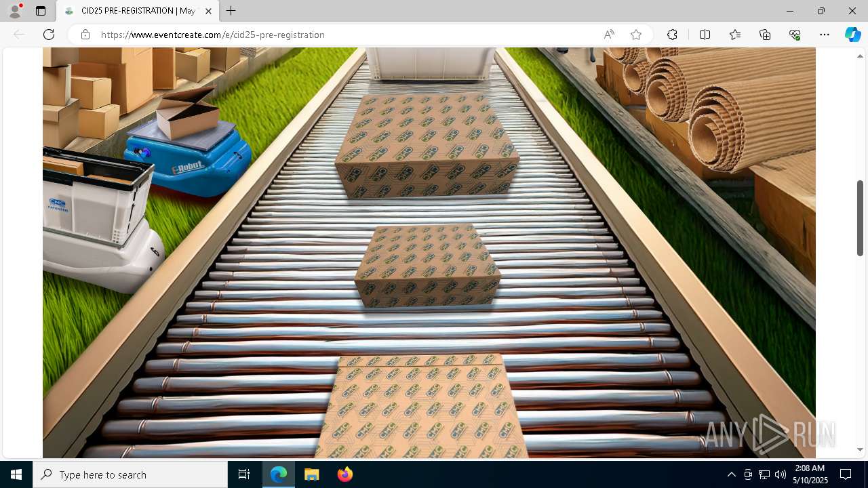Open Collections panel
868x488 pixels.
tap(765, 35)
